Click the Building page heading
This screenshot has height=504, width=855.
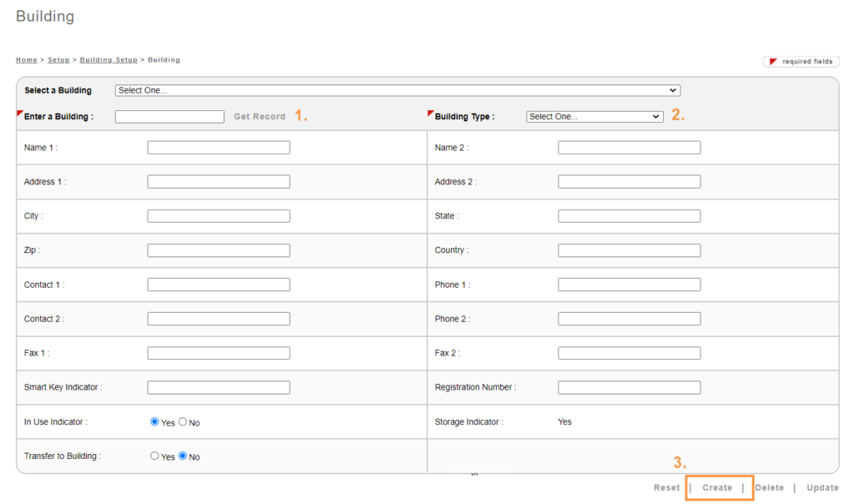[x=45, y=17]
